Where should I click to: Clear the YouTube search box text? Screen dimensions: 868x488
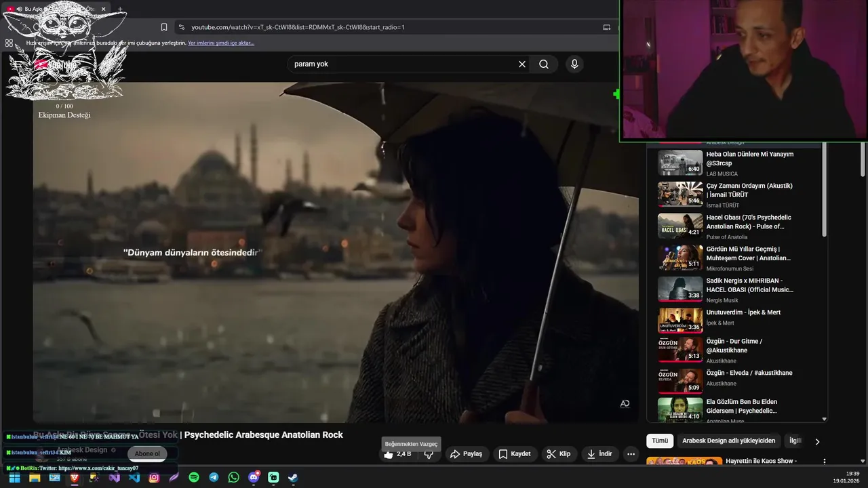click(x=522, y=64)
